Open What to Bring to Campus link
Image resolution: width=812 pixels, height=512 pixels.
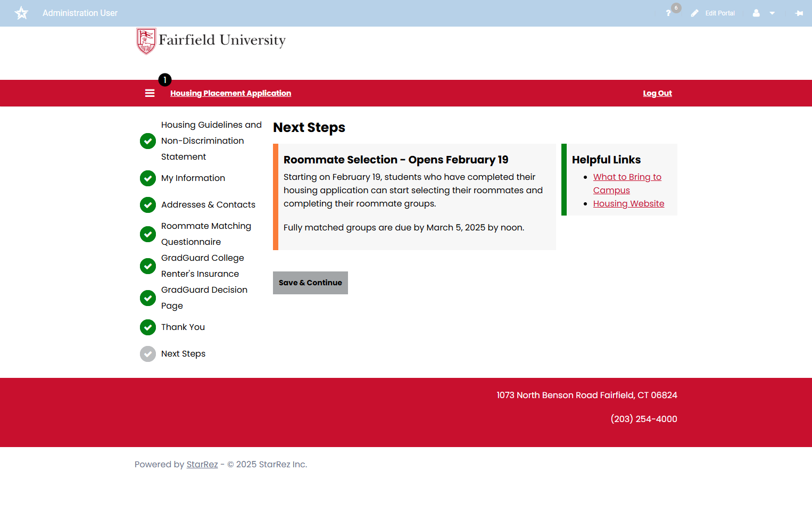[x=627, y=184]
